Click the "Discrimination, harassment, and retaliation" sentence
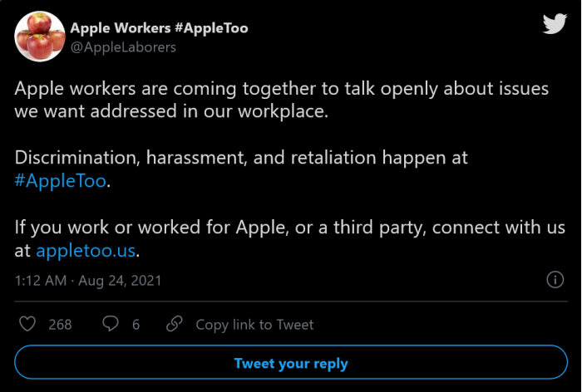 (x=242, y=157)
